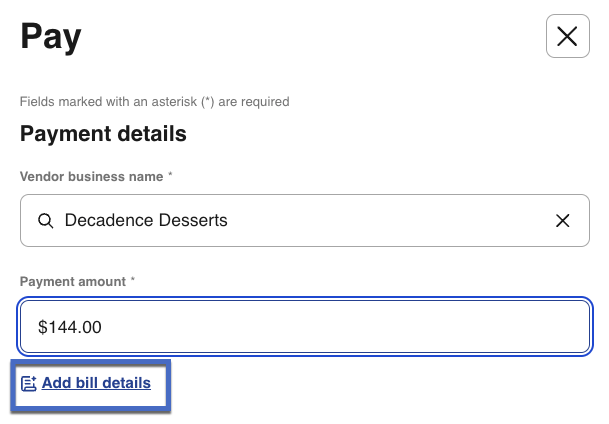Click the Payment details heading

pyautogui.click(x=103, y=133)
